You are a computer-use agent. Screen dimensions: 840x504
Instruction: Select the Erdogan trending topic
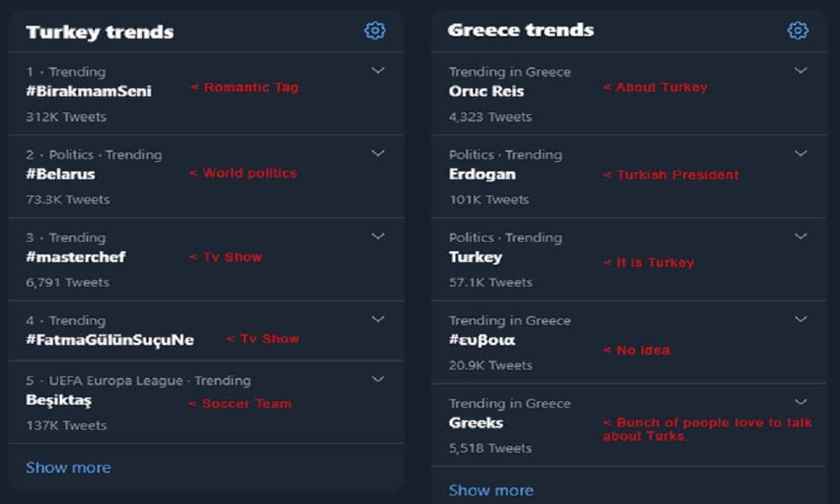[482, 175]
